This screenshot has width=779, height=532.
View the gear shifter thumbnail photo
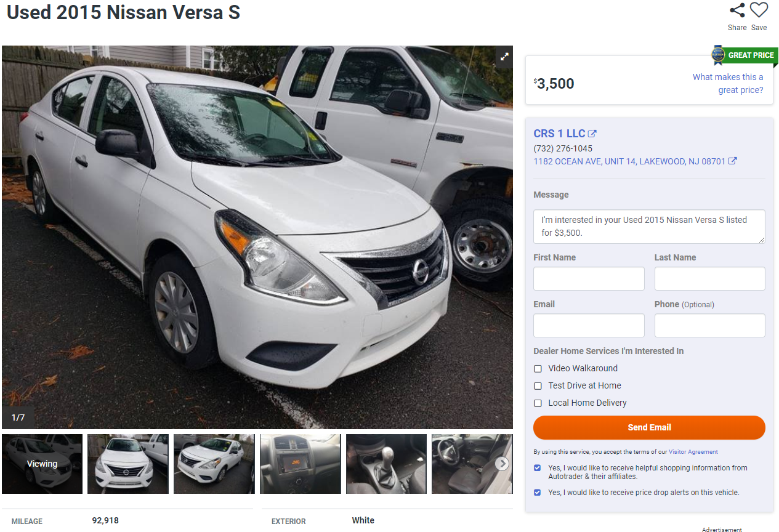click(386, 464)
